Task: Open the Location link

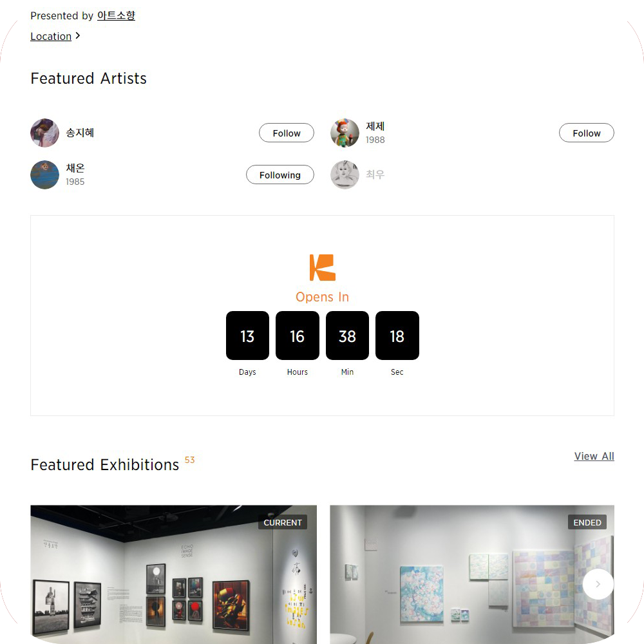Action: coord(51,36)
